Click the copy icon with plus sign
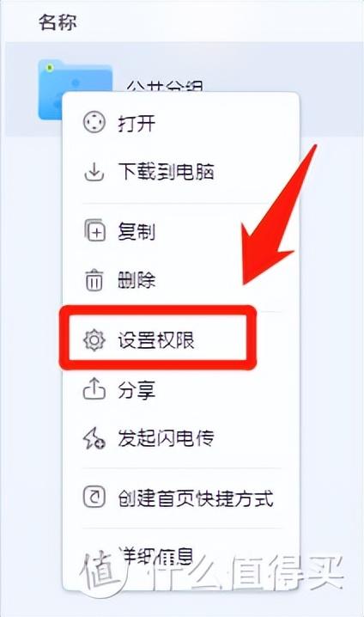The height and width of the screenshot is (617, 364). 94,230
